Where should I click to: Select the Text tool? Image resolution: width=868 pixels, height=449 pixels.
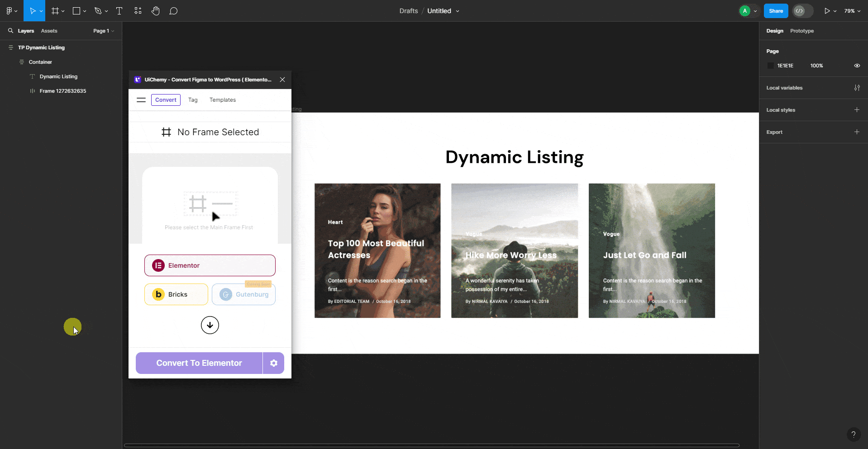[119, 10]
